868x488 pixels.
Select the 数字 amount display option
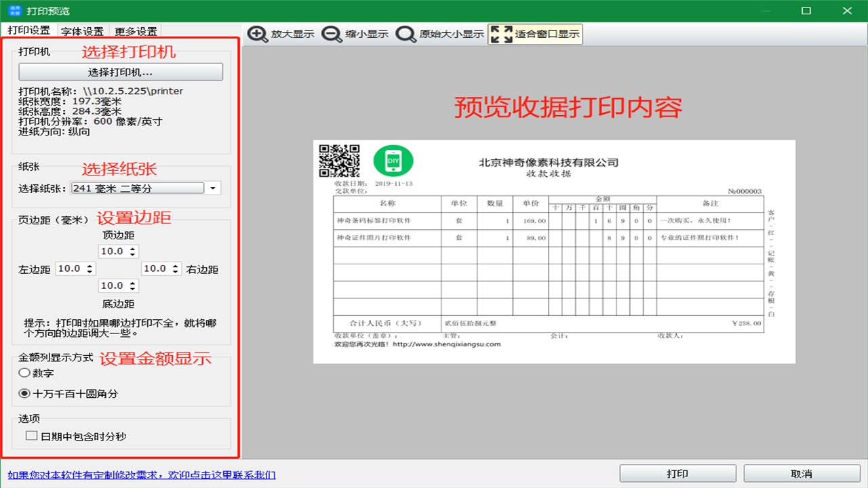24,372
